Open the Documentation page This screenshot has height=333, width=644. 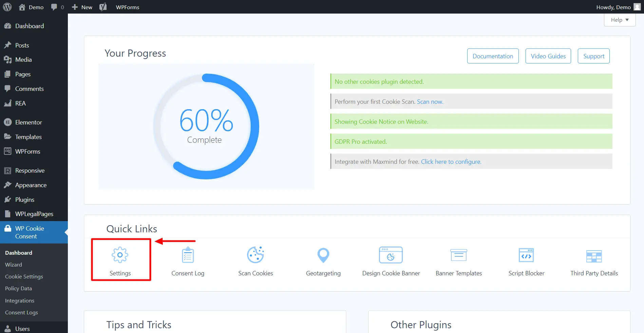[x=493, y=56]
